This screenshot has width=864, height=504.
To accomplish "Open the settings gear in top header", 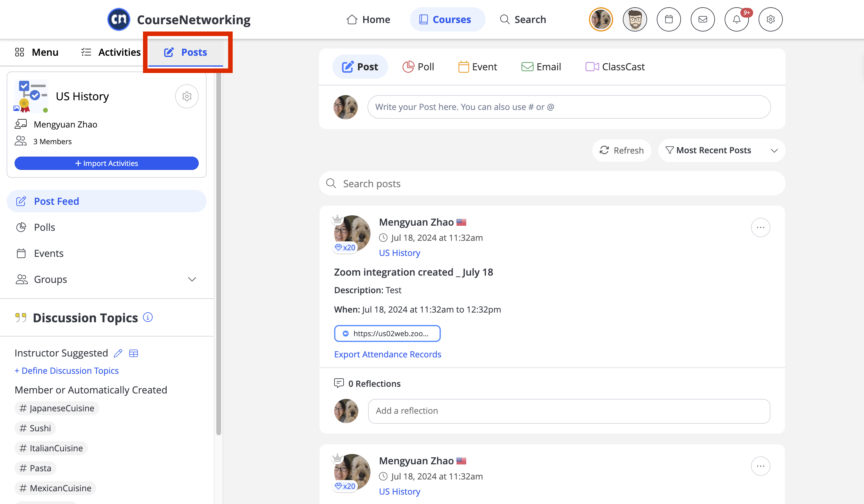I will tap(770, 19).
